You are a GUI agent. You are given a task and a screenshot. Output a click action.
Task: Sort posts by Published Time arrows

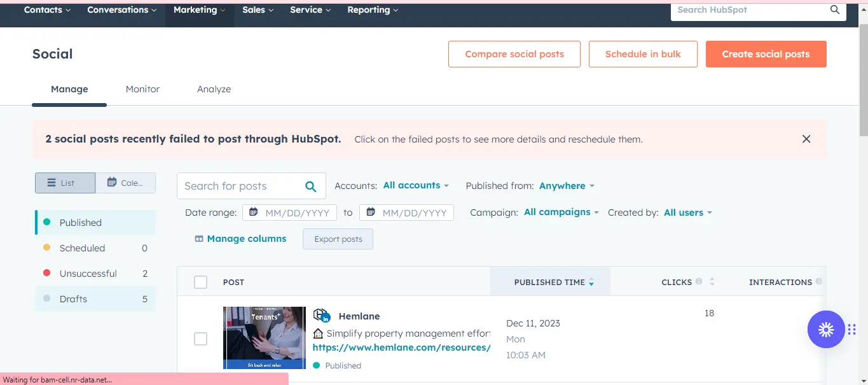pyautogui.click(x=591, y=282)
